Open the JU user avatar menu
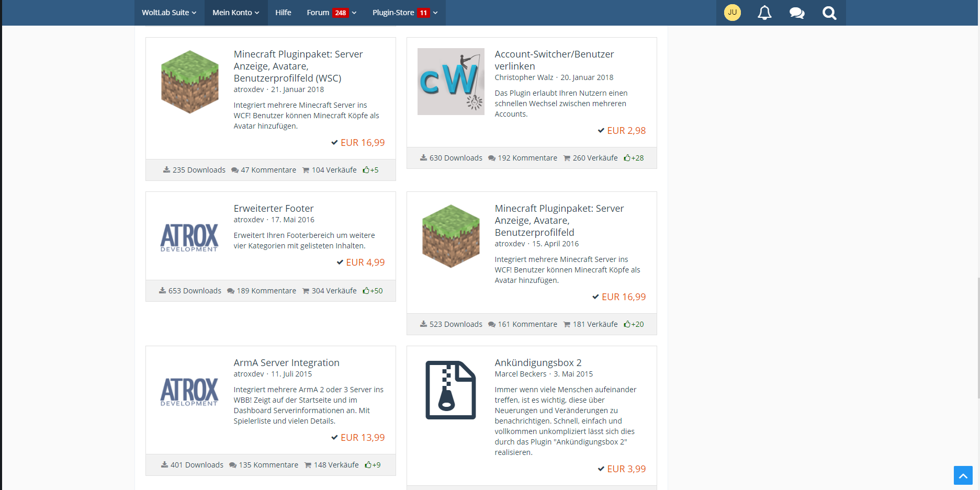The height and width of the screenshot is (490, 980). click(x=732, y=13)
